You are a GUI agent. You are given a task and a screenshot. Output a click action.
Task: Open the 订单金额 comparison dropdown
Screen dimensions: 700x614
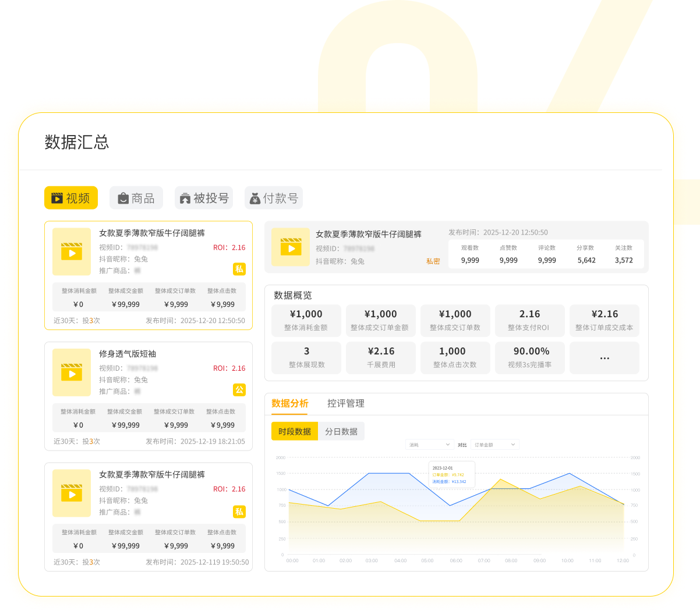click(495, 445)
